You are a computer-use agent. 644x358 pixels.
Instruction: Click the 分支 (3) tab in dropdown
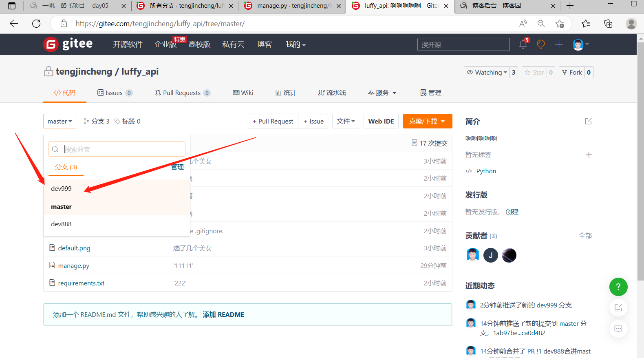[66, 167]
